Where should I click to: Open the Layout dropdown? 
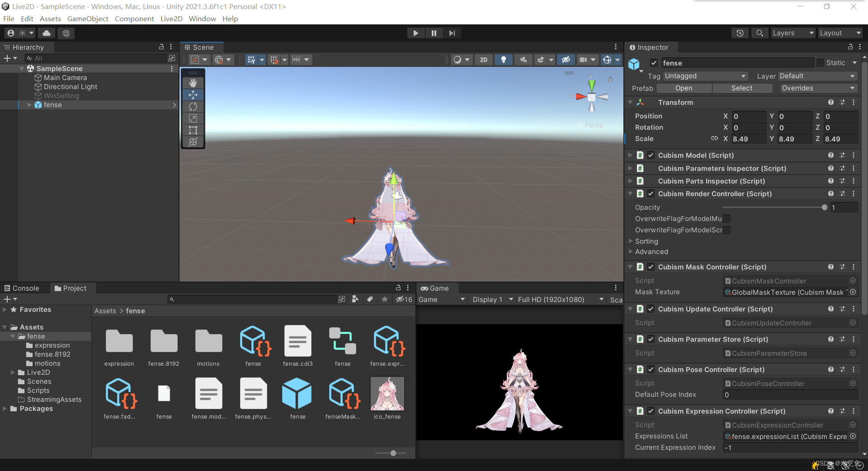click(840, 33)
